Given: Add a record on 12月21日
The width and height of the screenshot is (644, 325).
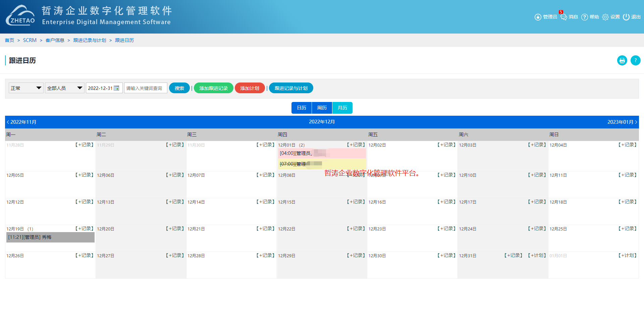Looking at the screenshot, I should (x=265, y=229).
